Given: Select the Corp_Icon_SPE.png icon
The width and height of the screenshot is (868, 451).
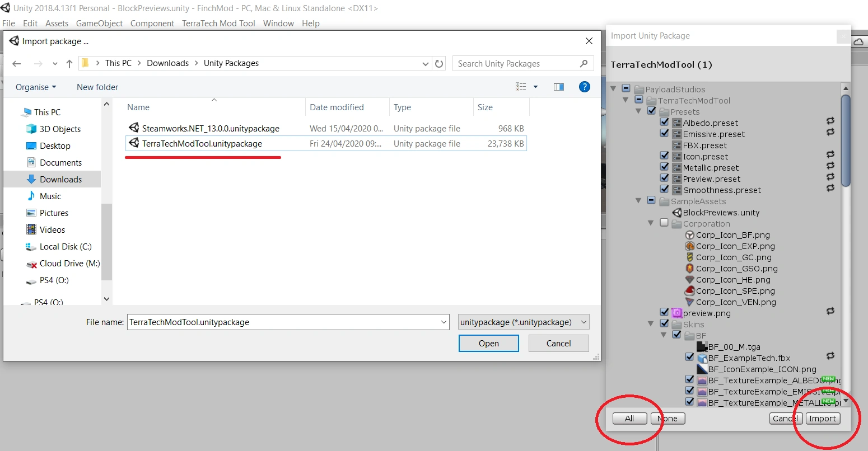Looking at the screenshot, I should point(690,291).
